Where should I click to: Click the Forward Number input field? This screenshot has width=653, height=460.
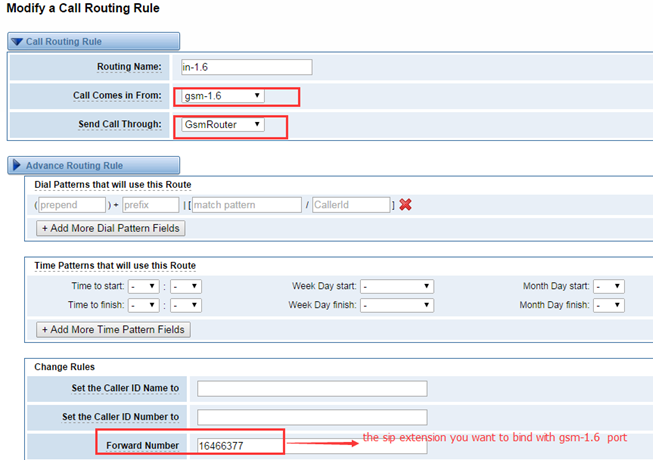point(312,446)
